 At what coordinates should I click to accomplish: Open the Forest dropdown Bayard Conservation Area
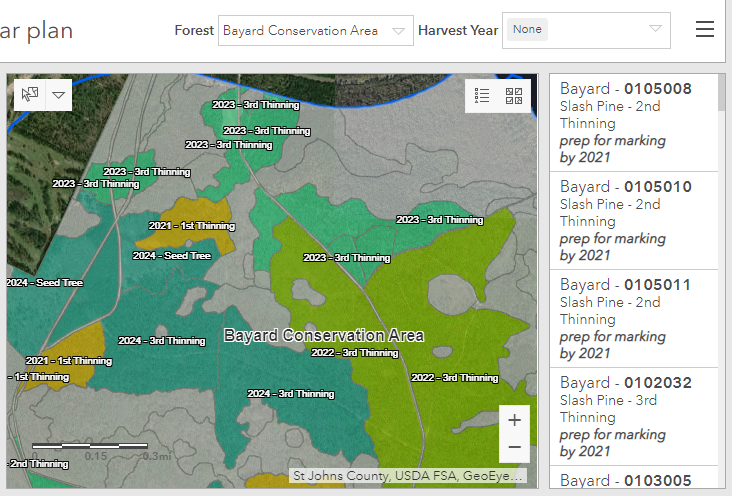point(316,30)
